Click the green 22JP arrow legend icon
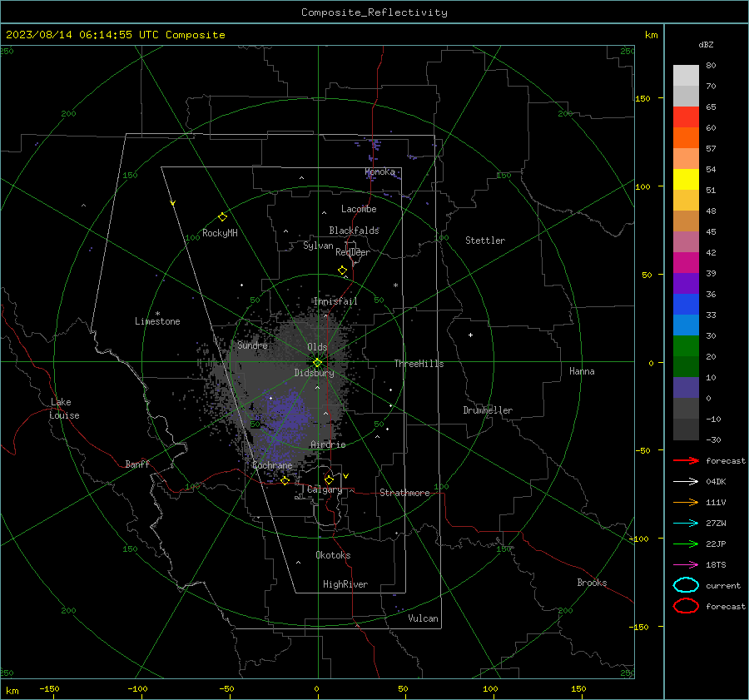This screenshot has height=700, width=749. pyautogui.click(x=686, y=544)
